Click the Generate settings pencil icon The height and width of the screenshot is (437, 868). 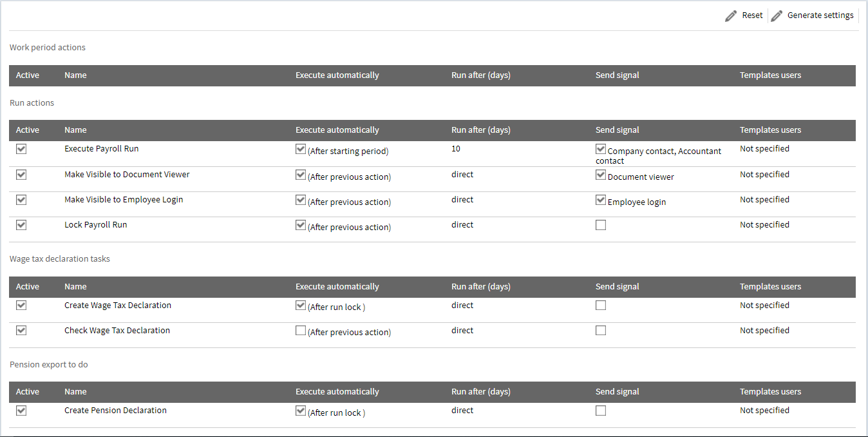[x=777, y=16]
